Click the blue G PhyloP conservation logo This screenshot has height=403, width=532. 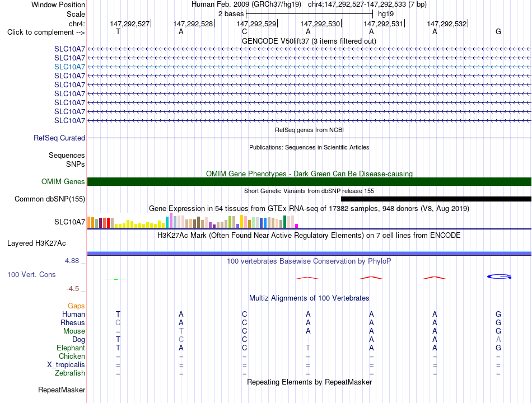coord(499,277)
